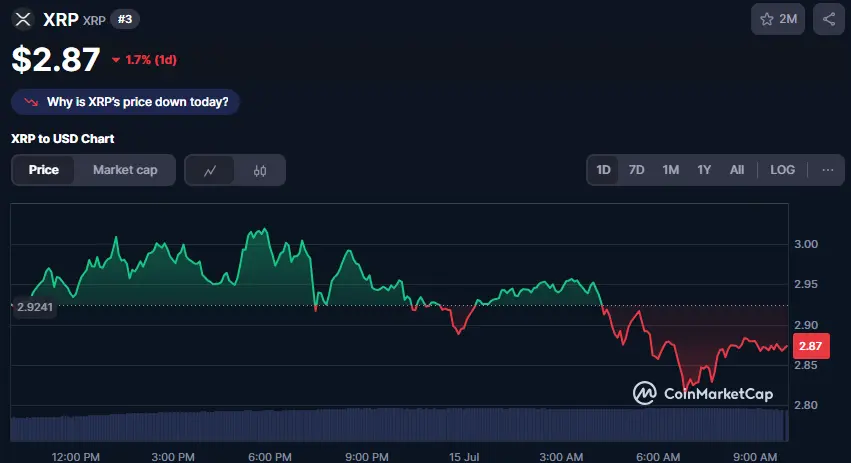
Task: Click the red 2.87 price label on axis
Action: [x=811, y=346]
